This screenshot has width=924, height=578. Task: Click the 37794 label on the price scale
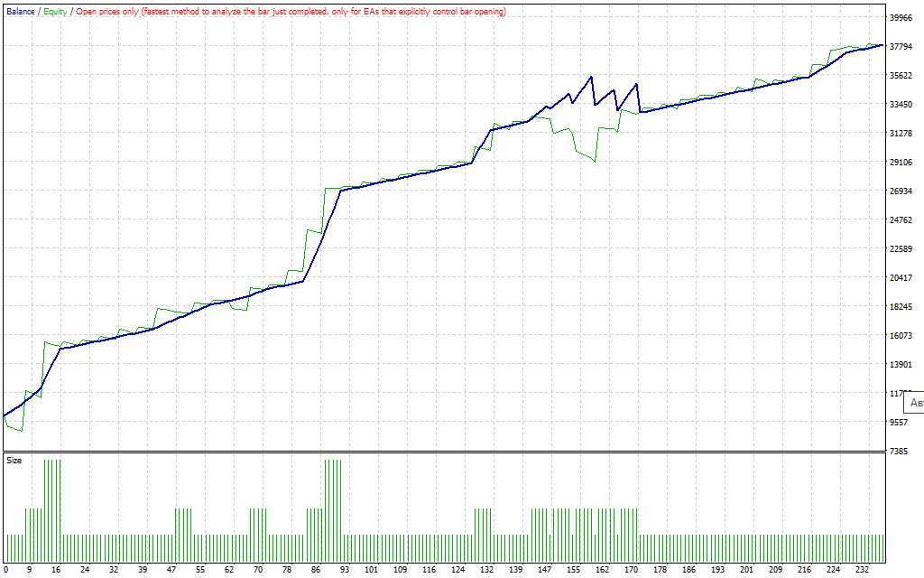[902, 47]
